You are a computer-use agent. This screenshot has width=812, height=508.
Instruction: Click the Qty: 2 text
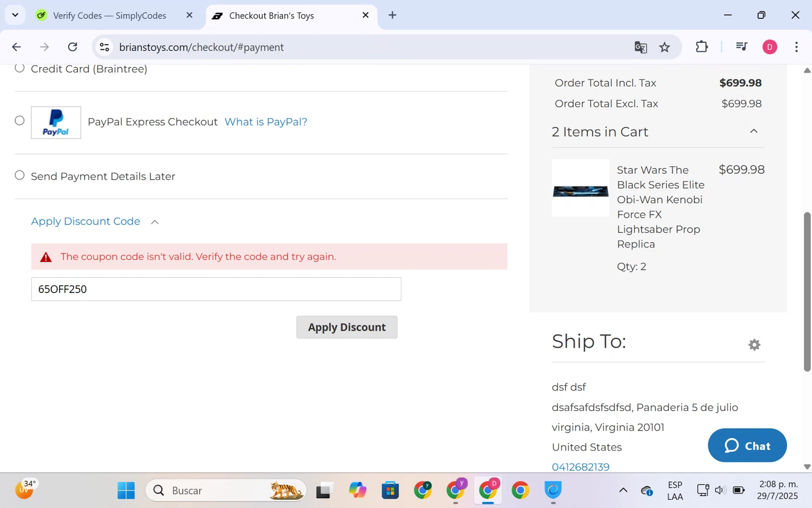(632, 266)
